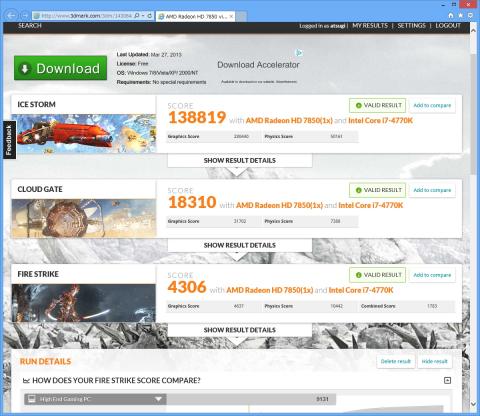Click the Ice Storm score 138819
Screen dimensions: 480x416
(x=197, y=118)
